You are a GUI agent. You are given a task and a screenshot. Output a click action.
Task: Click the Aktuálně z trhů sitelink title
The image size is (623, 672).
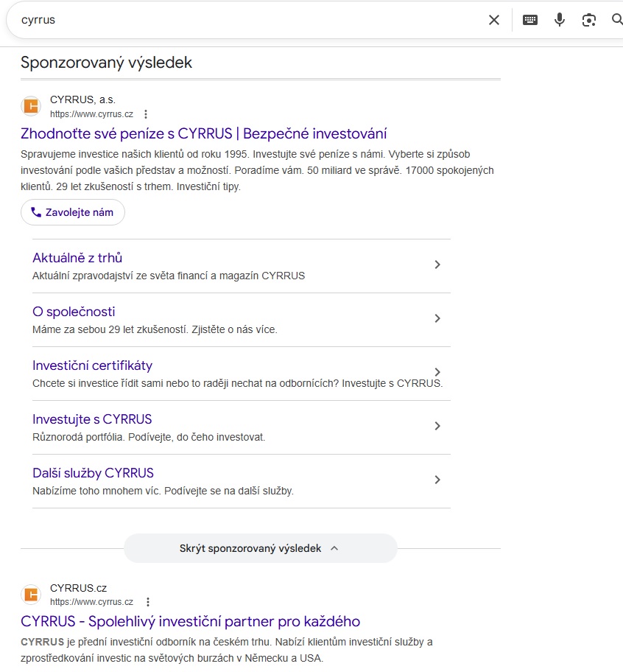pyautogui.click(x=77, y=258)
